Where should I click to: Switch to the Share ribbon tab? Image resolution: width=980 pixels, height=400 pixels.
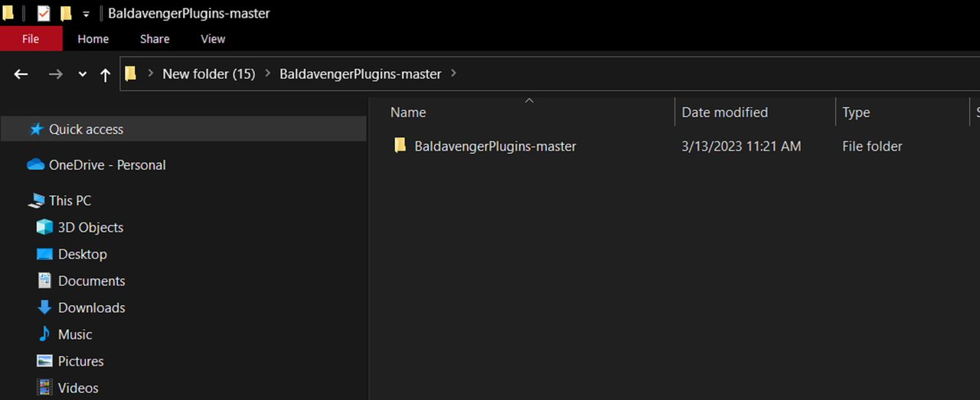155,39
